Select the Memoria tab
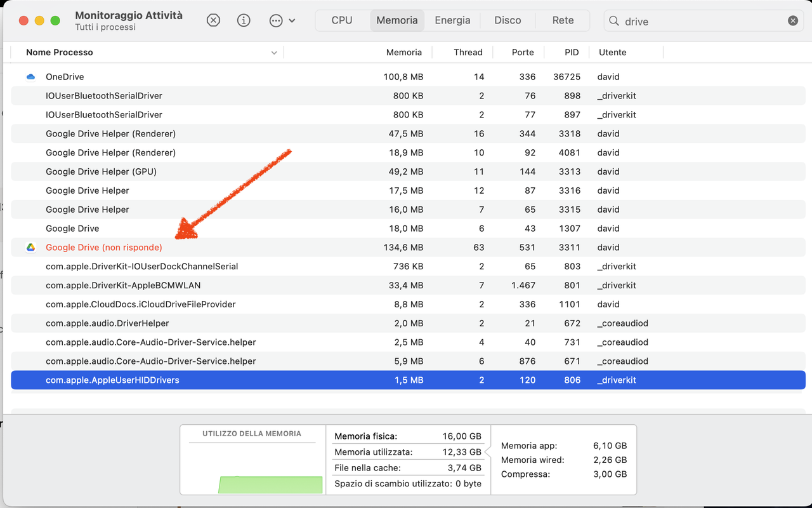Image resolution: width=812 pixels, height=508 pixels. (x=397, y=20)
